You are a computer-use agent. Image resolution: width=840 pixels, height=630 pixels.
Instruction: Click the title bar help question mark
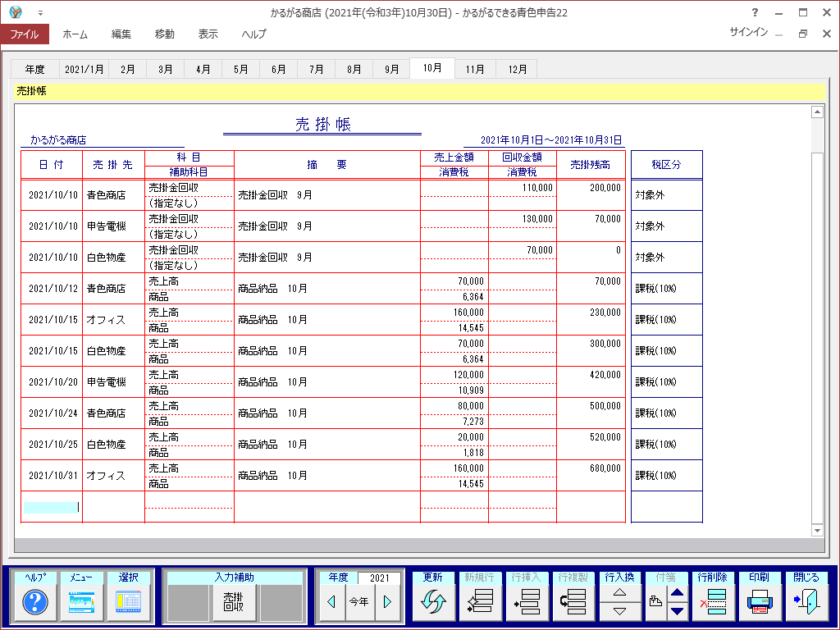[x=755, y=12]
